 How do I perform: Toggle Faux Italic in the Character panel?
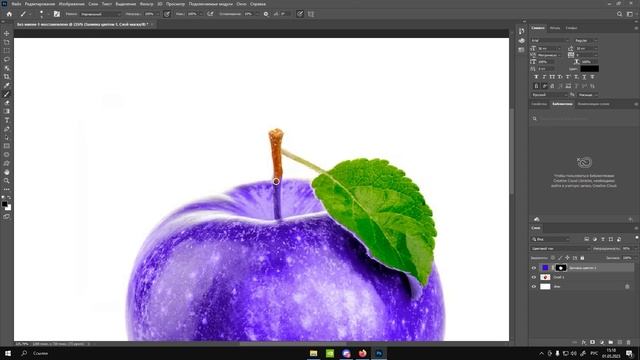pos(544,77)
